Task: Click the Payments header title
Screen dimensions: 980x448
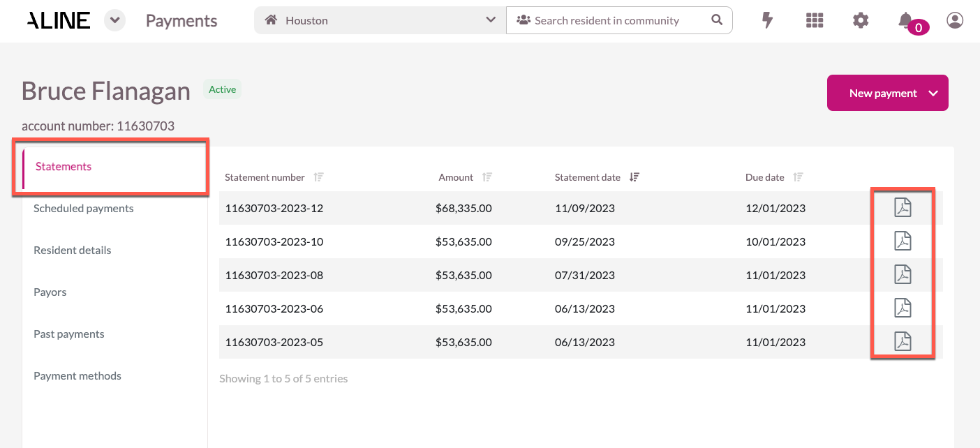Action: click(181, 21)
